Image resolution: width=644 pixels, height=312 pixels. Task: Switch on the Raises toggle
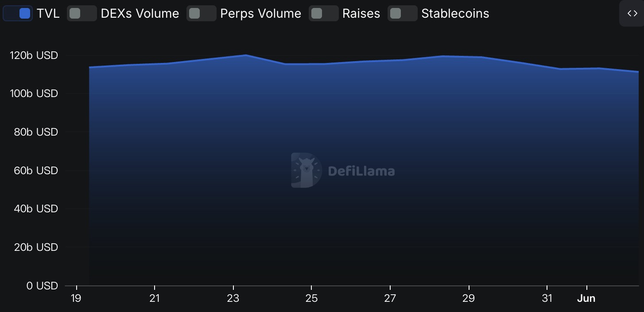click(x=323, y=13)
